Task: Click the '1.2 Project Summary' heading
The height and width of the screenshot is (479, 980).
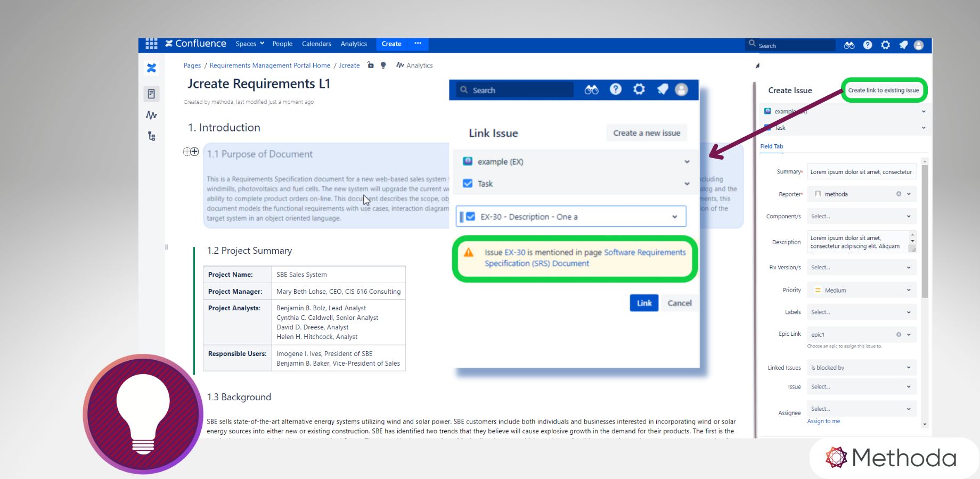Action: click(249, 251)
